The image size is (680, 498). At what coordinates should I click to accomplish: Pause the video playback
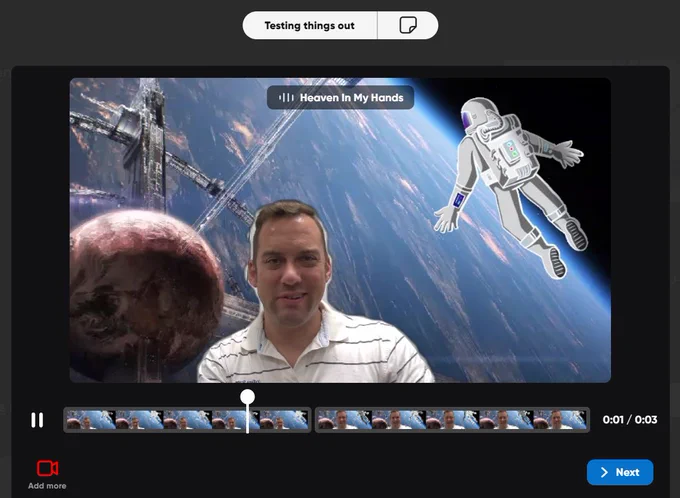[37, 420]
